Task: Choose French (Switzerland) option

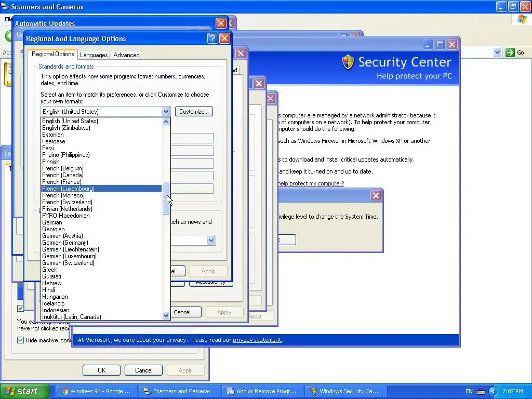Action: point(101,202)
